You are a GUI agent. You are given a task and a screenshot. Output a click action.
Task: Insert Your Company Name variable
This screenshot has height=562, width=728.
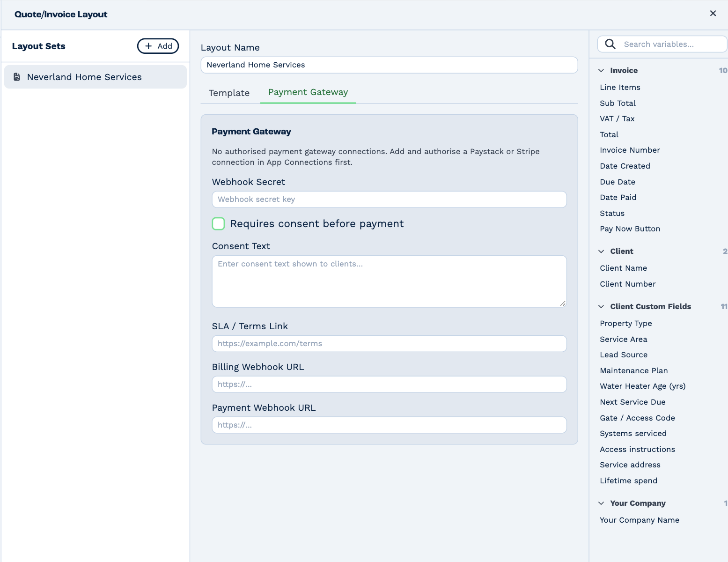click(639, 520)
